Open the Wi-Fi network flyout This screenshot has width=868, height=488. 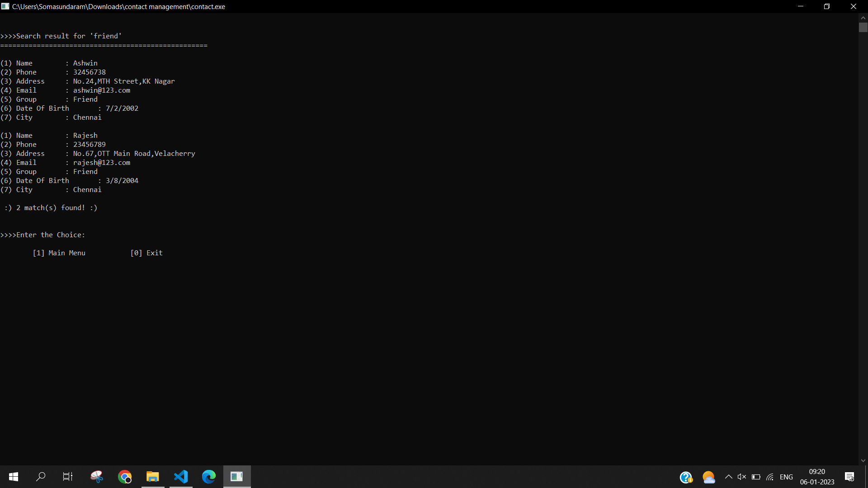tap(770, 477)
